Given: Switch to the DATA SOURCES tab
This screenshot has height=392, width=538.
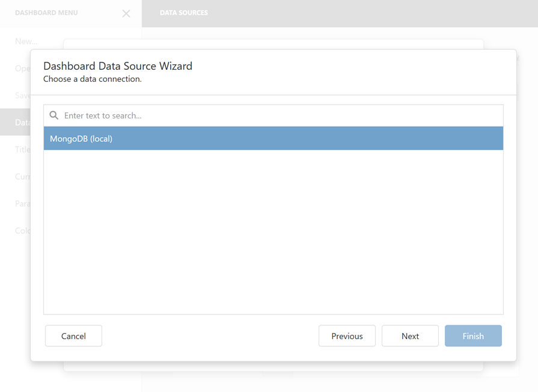Looking at the screenshot, I should click(183, 13).
